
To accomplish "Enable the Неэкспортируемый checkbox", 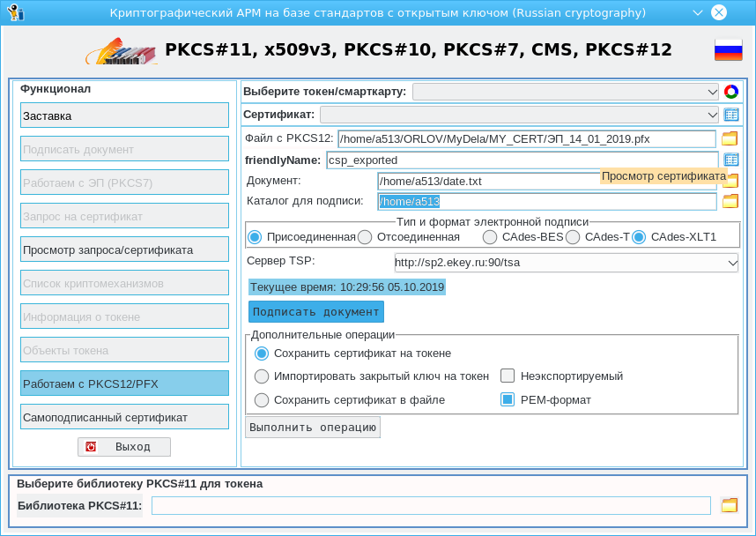I will pos(508,376).
